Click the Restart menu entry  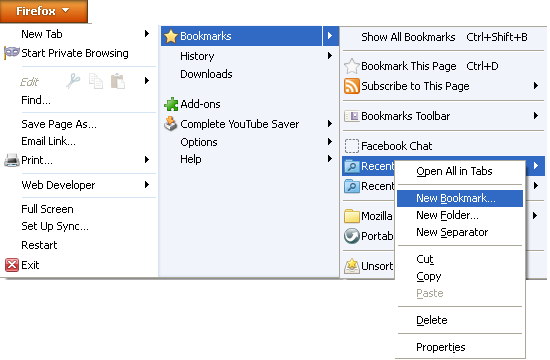[x=39, y=245]
